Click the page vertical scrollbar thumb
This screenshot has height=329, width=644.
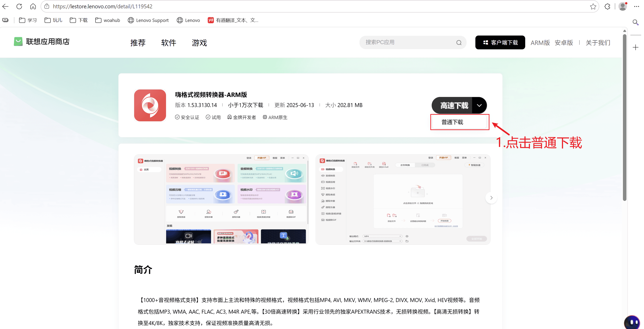(624, 117)
